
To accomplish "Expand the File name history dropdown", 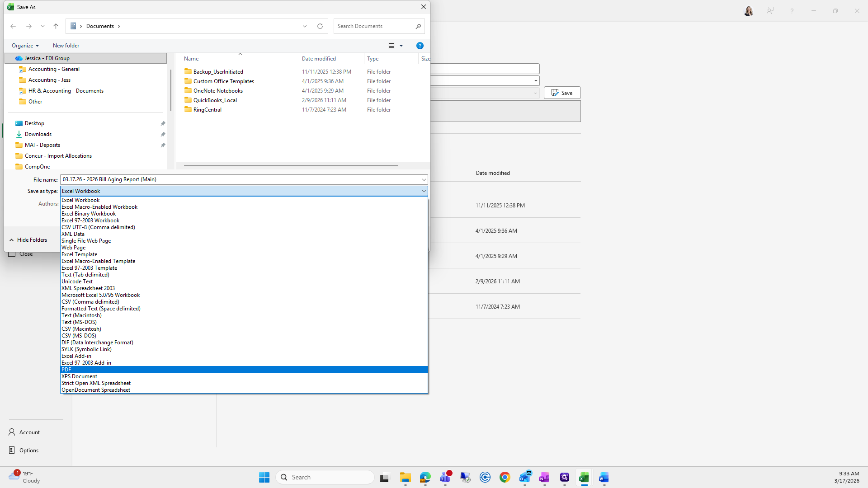I will coord(424,179).
